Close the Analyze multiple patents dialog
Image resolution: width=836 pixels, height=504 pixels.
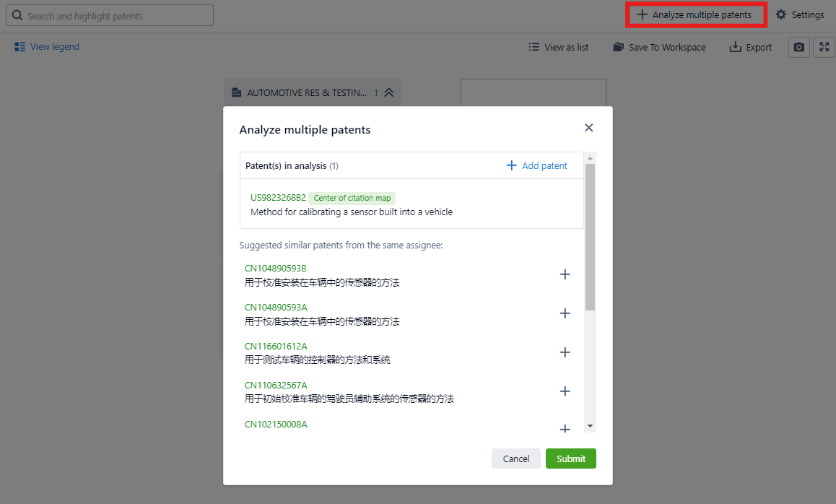point(588,128)
